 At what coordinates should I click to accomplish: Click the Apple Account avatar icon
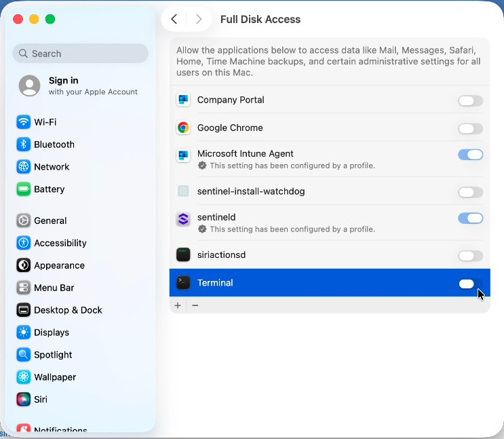point(30,86)
